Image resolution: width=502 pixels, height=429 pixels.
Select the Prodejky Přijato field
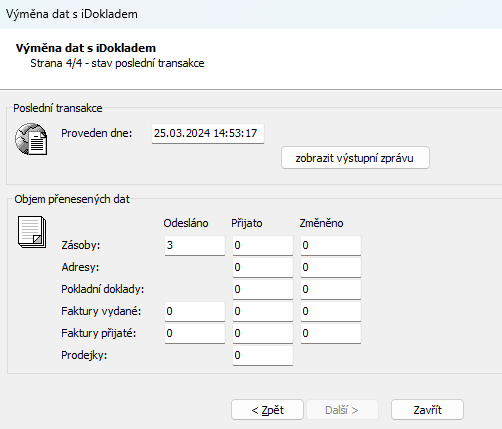click(x=263, y=356)
